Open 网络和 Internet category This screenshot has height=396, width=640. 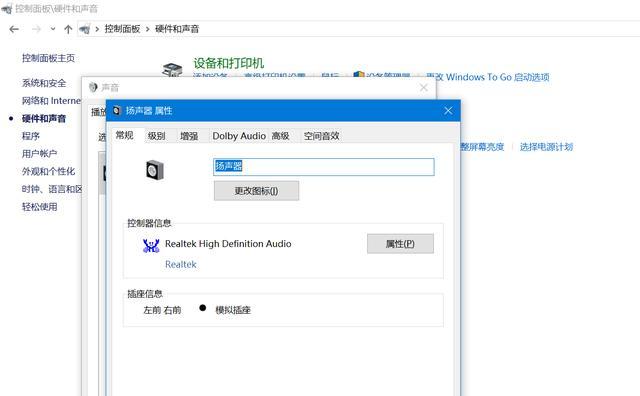51,100
